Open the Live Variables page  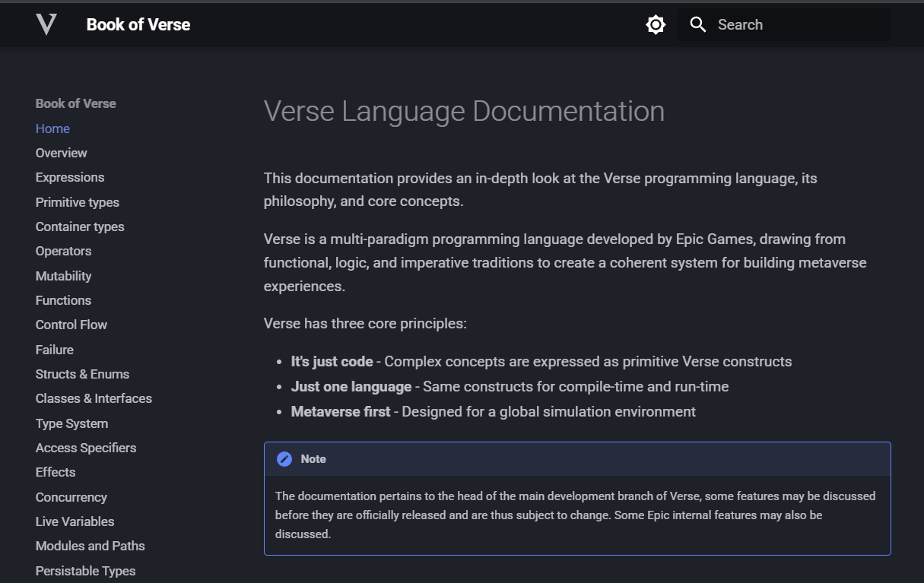click(x=75, y=521)
